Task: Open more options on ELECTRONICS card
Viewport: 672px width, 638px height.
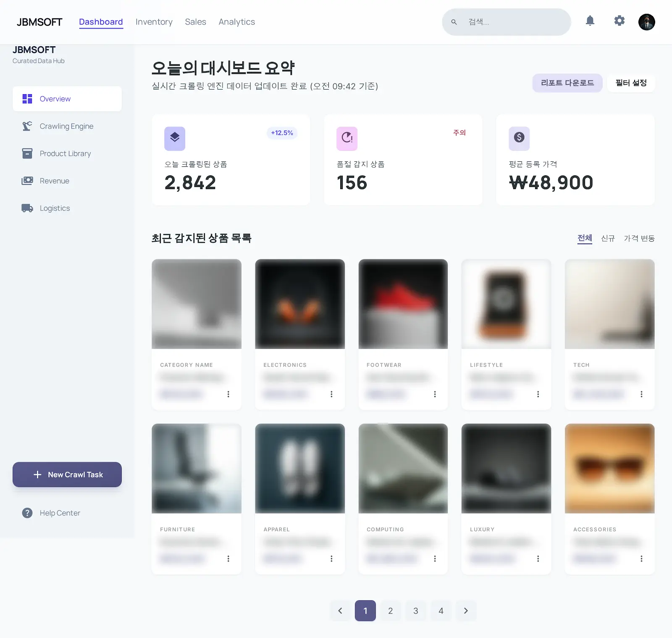Action: pos(331,394)
